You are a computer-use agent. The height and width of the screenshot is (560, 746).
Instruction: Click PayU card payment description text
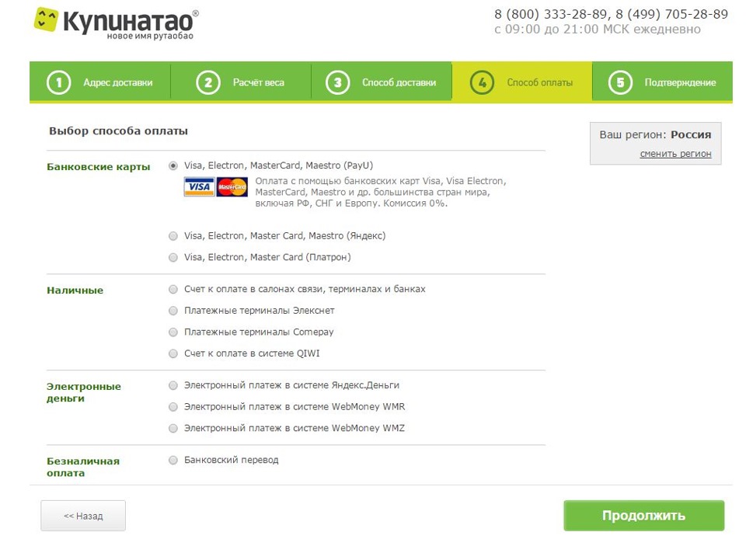click(381, 192)
